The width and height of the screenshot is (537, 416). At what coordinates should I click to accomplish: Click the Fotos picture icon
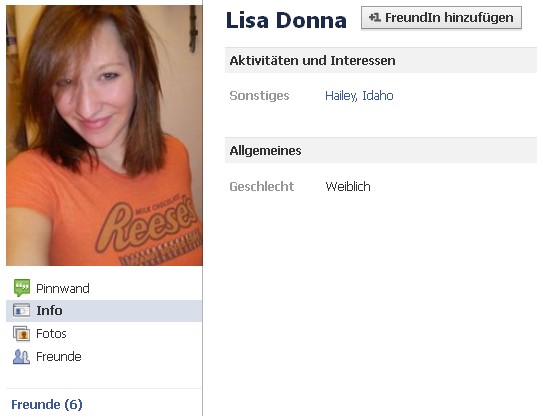(21, 333)
